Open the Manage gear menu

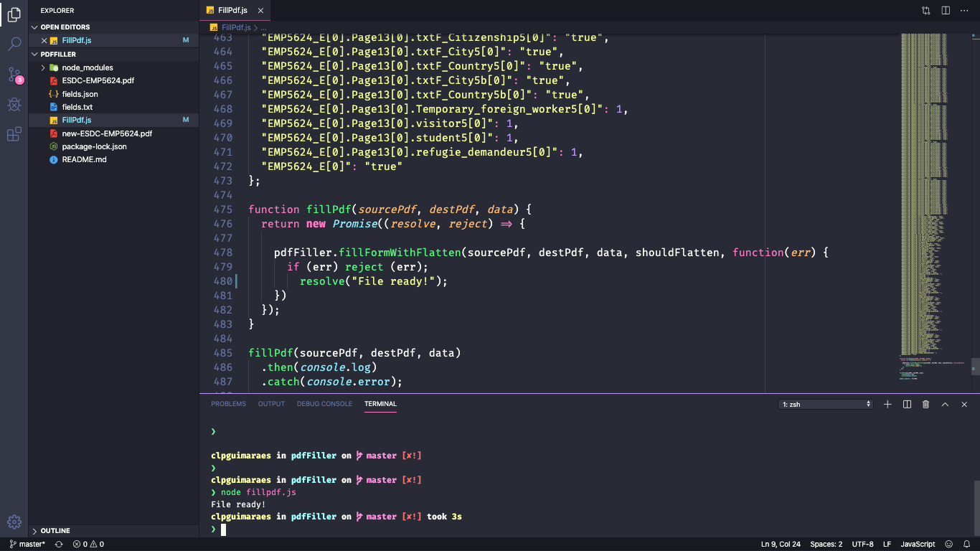[14, 522]
